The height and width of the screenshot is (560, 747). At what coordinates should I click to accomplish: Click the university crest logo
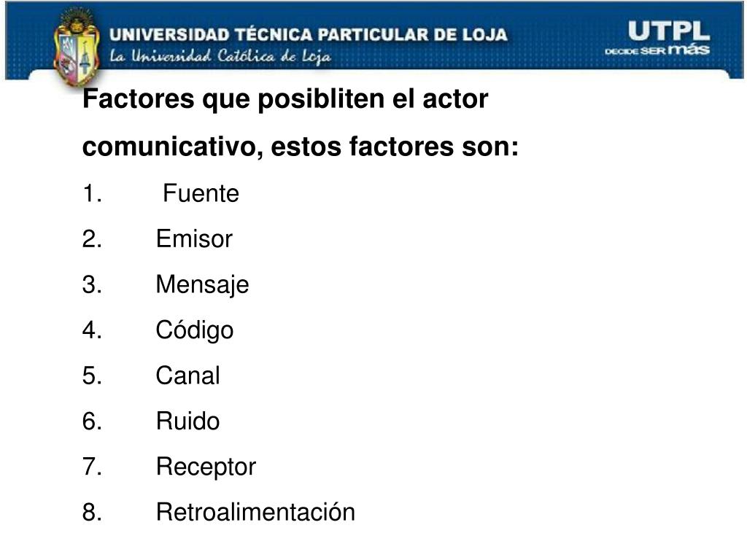tap(77, 47)
